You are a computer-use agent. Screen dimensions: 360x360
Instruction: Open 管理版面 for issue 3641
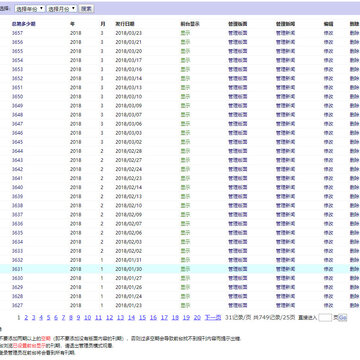(238, 178)
